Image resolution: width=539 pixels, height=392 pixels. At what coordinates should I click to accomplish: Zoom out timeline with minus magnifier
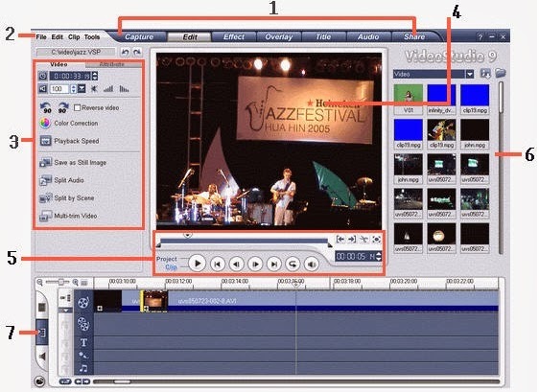[40, 282]
